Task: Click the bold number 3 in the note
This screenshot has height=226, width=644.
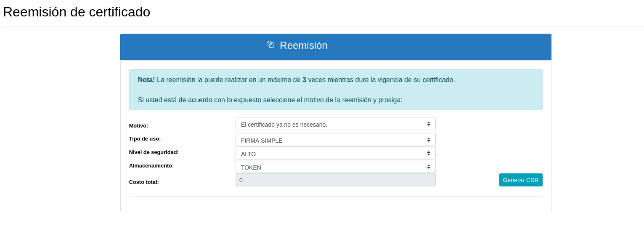Action: 304,80
